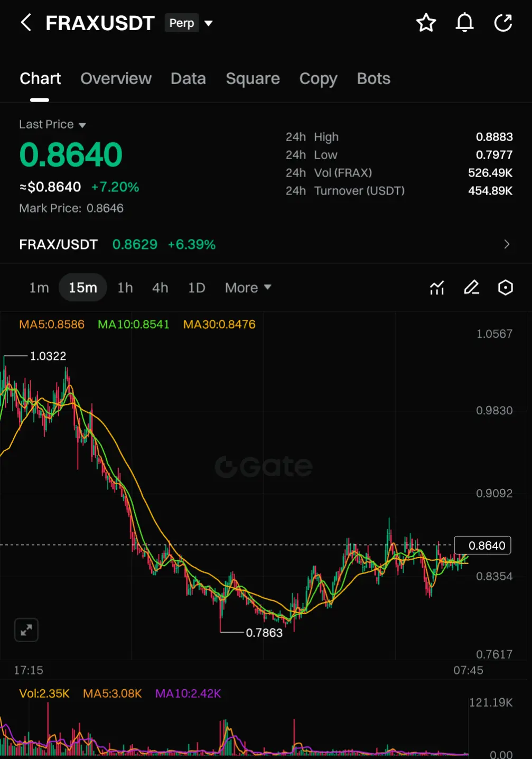Tap the 07:45 time axis label
Image resolution: width=532 pixels, height=759 pixels.
[x=468, y=670]
